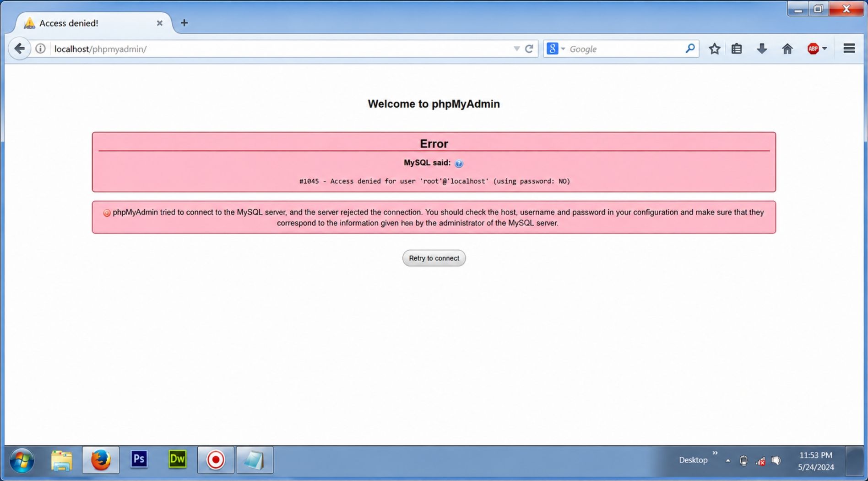The width and height of the screenshot is (868, 481).
Task: Open MySQL documentation help icon
Action: pyautogui.click(x=459, y=164)
